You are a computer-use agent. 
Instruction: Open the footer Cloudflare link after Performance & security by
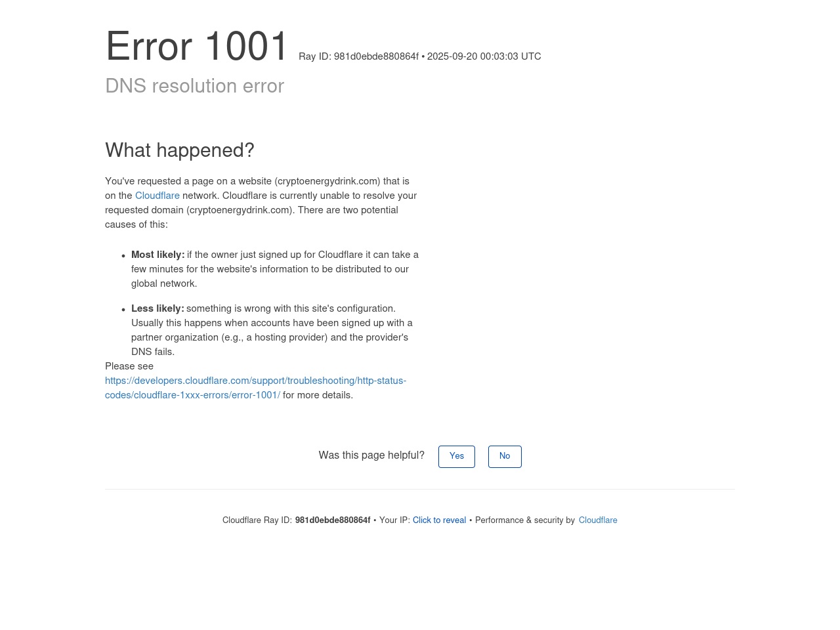point(598,520)
